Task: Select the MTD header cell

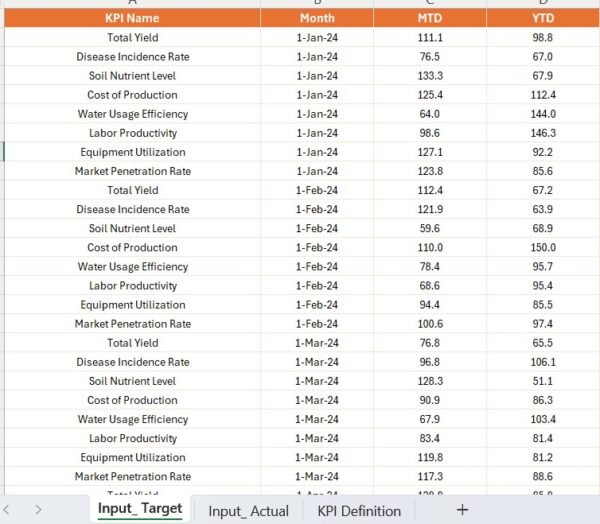Action: [x=430, y=18]
